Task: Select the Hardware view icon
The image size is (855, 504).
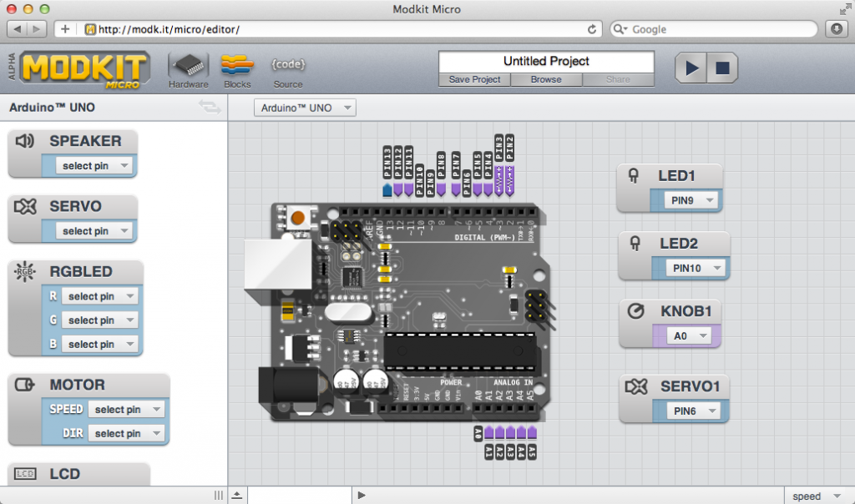Action: 187,65
